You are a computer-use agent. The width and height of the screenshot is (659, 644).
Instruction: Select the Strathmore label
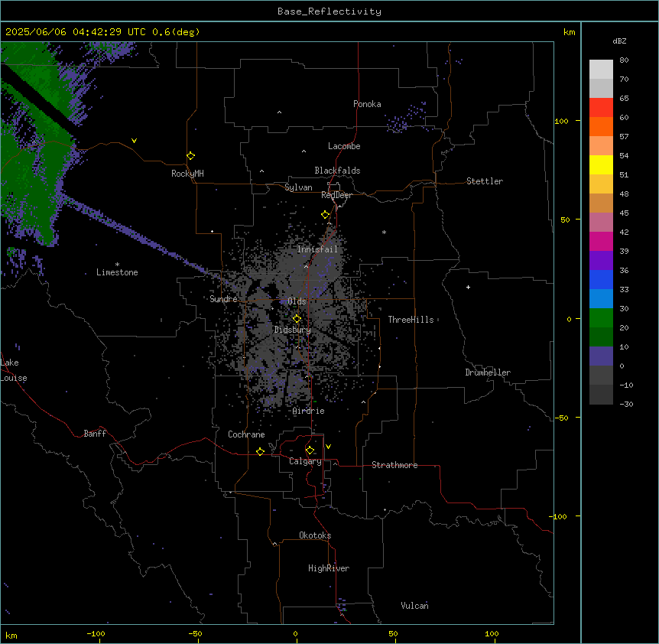point(394,465)
